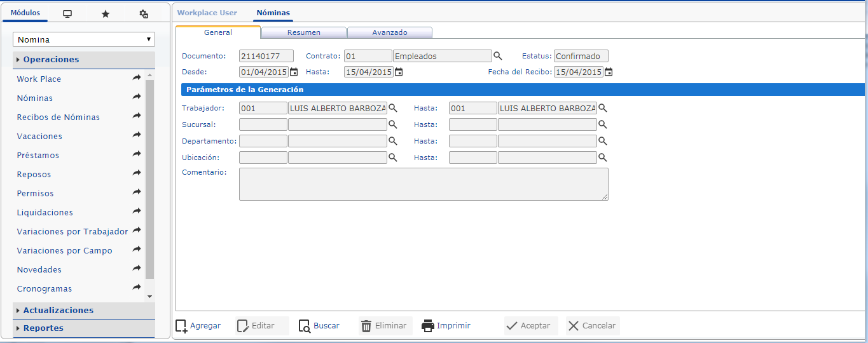
Task: Click inside the Comentario text area
Action: [x=423, y=184]
